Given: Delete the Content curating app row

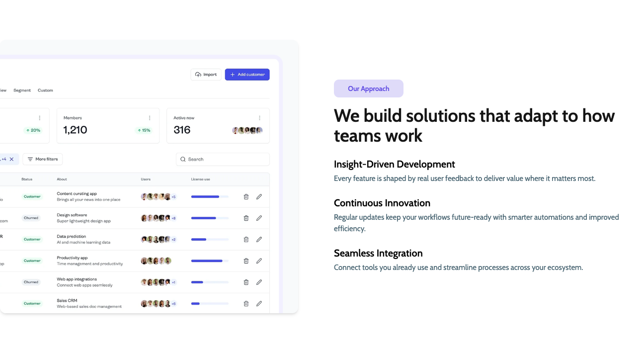Looking at the screenshot, I should [x=246, y=197].
